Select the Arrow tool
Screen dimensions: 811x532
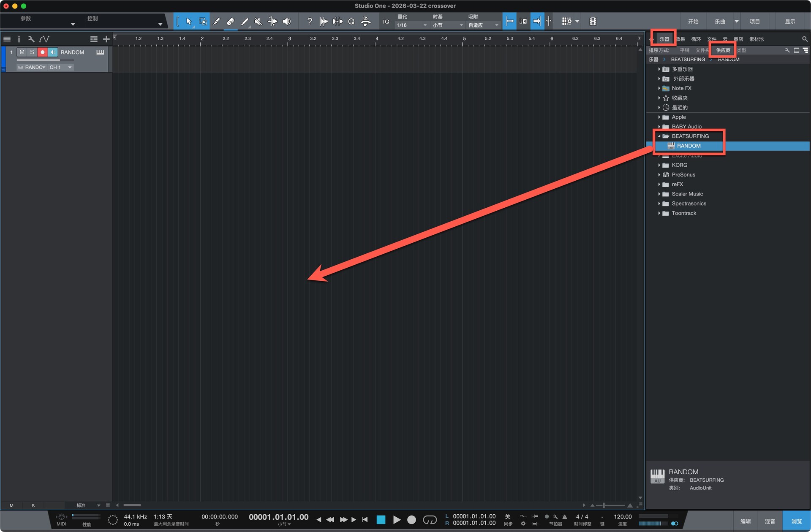click(x=189, y=22)
